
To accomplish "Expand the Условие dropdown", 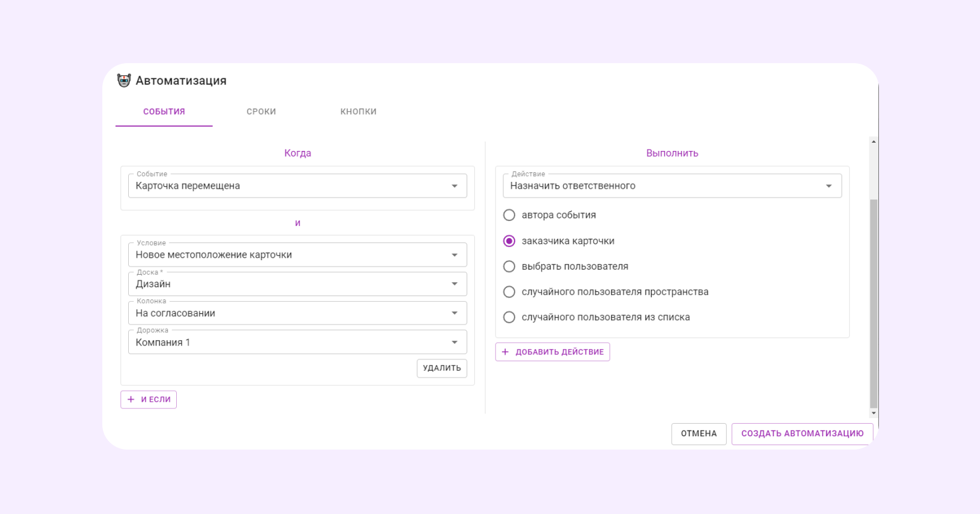I will (x=297, y=254).
